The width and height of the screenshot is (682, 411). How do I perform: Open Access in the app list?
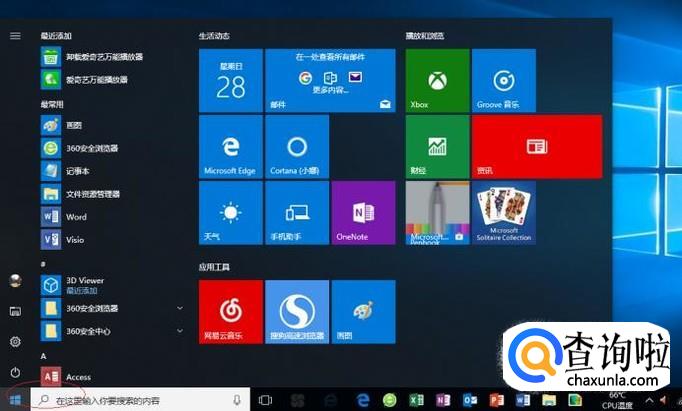113,377
